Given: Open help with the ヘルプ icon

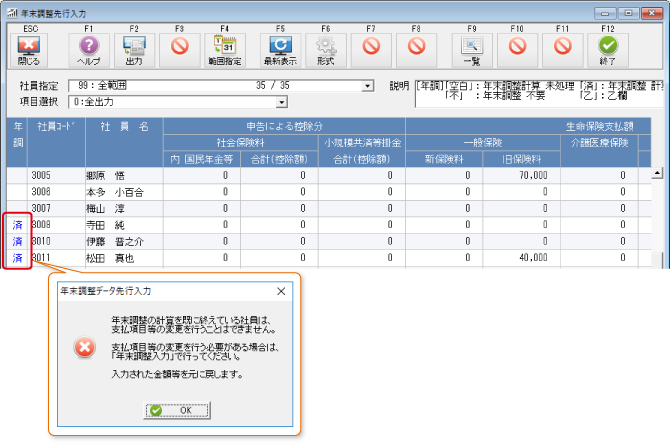Looking at the screenshot, I should coord(88,44).
